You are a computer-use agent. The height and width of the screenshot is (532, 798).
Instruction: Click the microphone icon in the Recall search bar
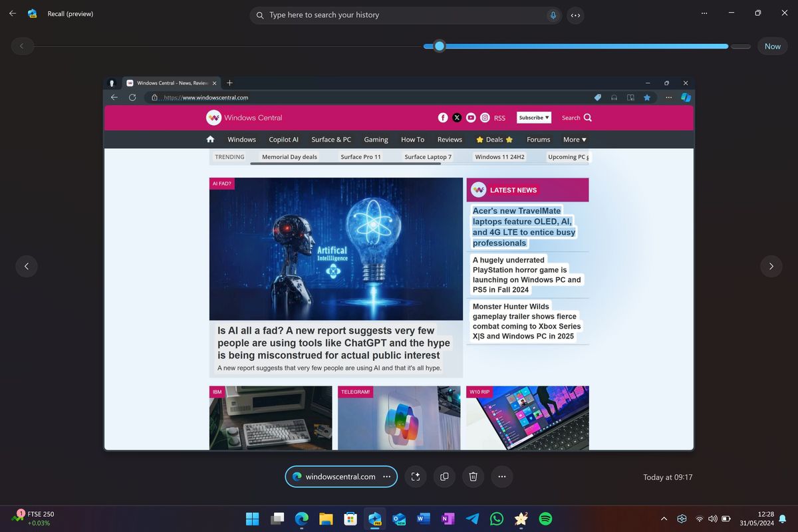click(553, 15)
